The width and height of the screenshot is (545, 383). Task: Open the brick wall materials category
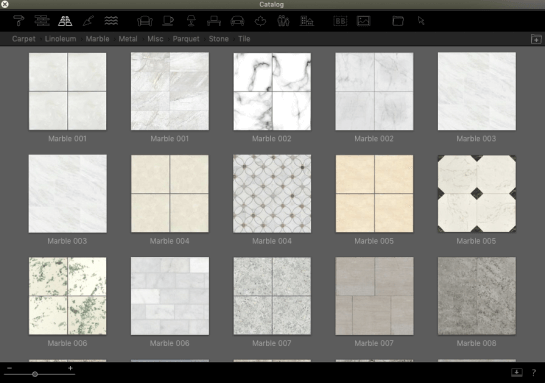point(42,21)
